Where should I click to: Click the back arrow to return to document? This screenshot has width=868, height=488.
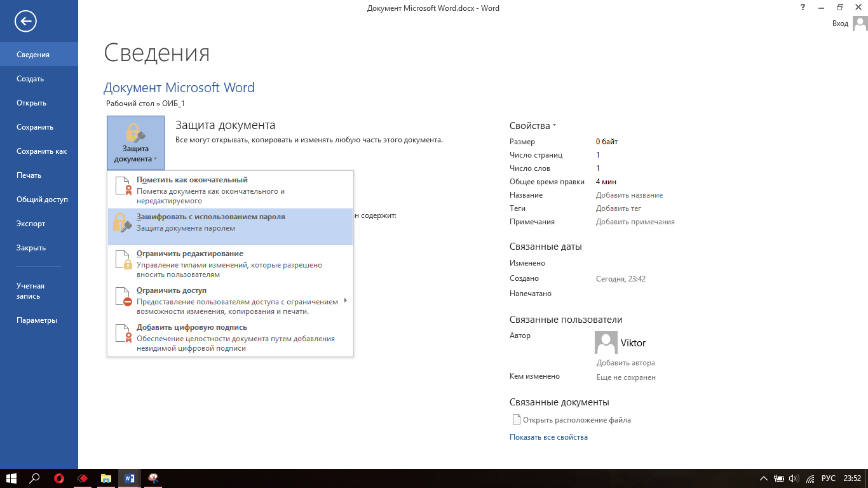click(26, 22)
